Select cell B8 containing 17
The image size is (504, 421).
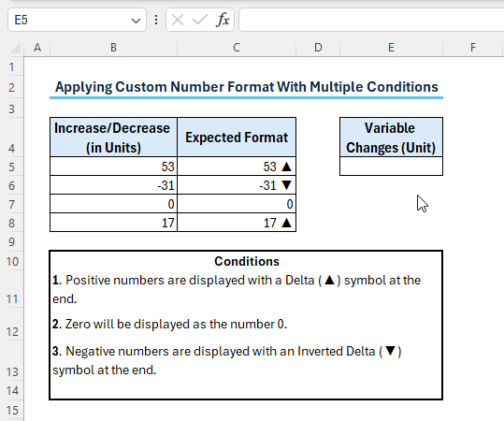pyautogui.click(x=113, y=223)
